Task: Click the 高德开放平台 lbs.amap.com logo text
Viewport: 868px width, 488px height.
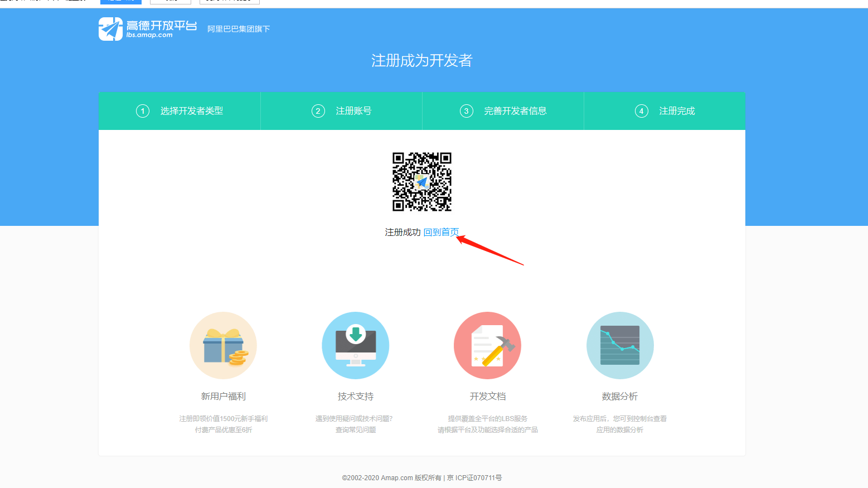Action: coord(161,29)
